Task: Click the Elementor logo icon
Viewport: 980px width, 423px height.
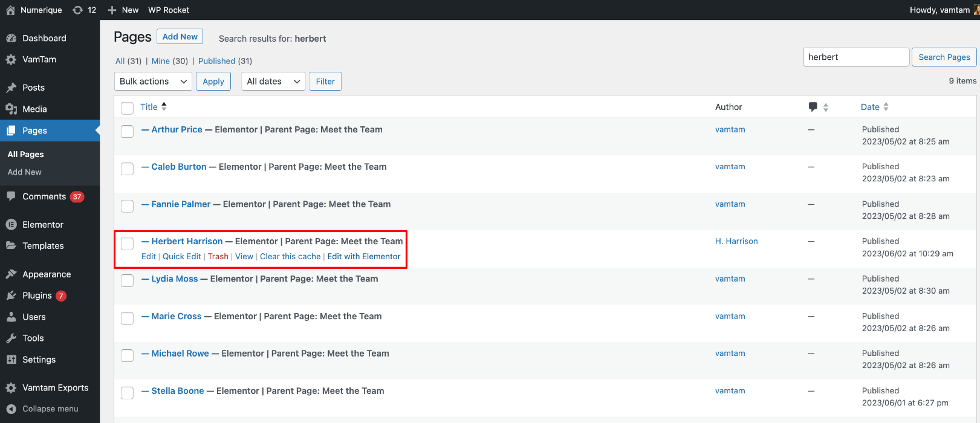Action: click(11, 224)
